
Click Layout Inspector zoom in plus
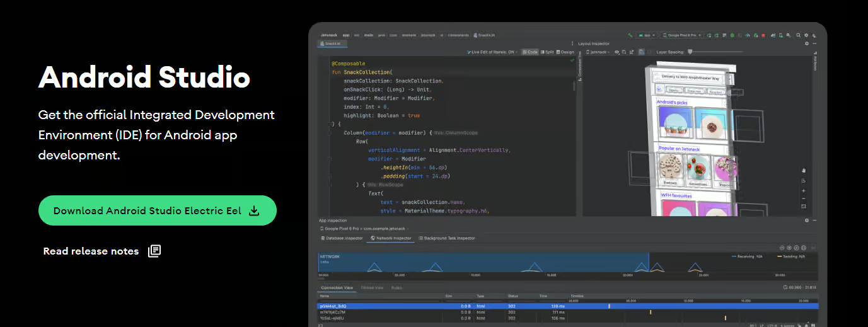pos(803,190)
